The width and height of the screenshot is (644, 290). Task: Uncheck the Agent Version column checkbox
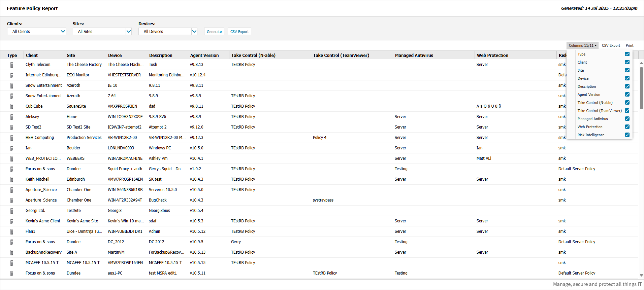pyautogui.click(x=627, y=95)
